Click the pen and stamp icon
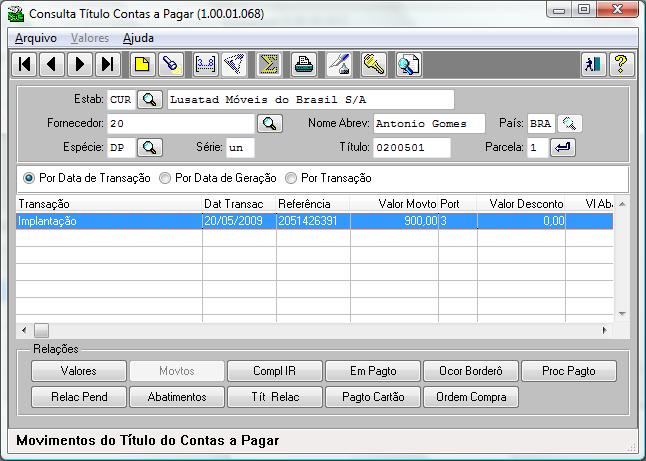The height and width of the screenshot is (461, 646). (339, 64)
